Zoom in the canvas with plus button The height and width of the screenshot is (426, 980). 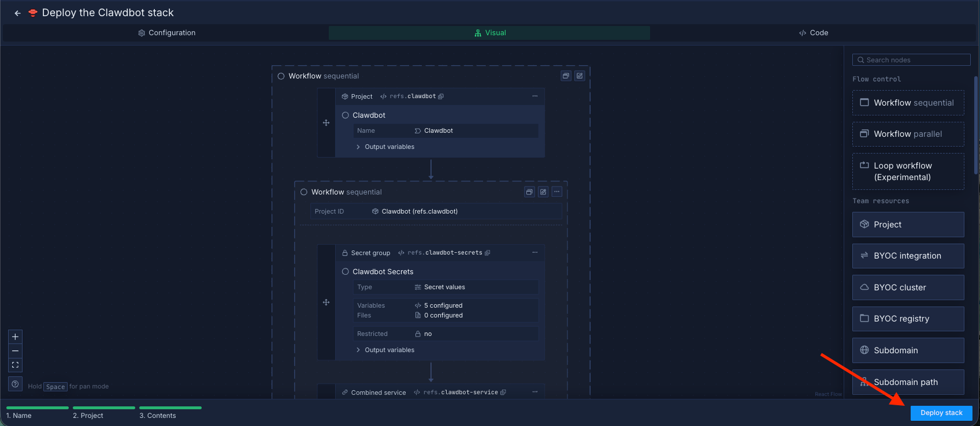point(16,337)
